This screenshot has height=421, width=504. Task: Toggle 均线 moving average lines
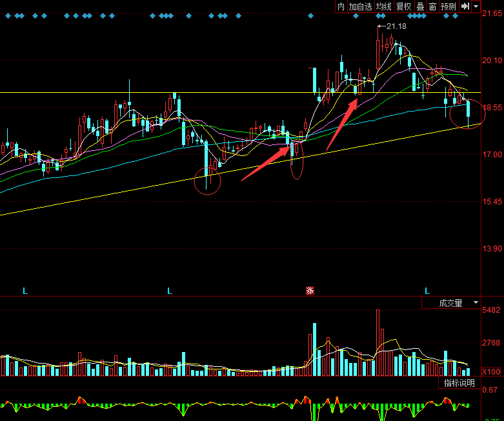tap(384, 6)
